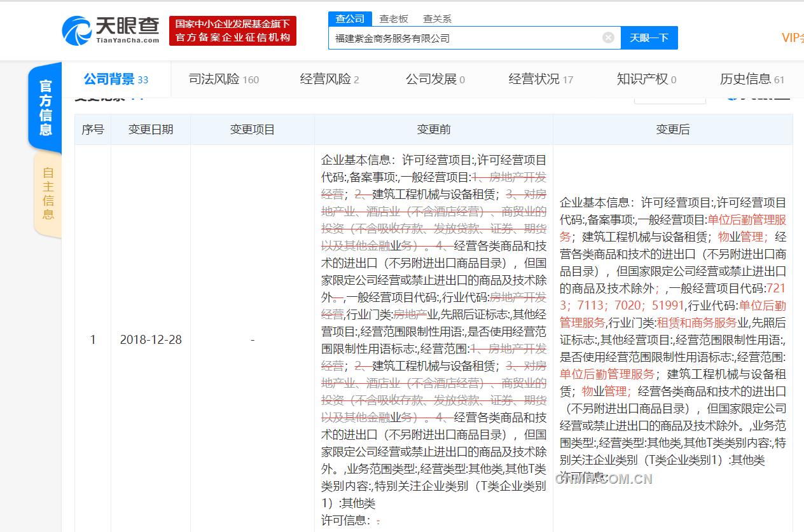Screen dimensions: 804x532
Task: Click the company name search field
Action: 464,38
